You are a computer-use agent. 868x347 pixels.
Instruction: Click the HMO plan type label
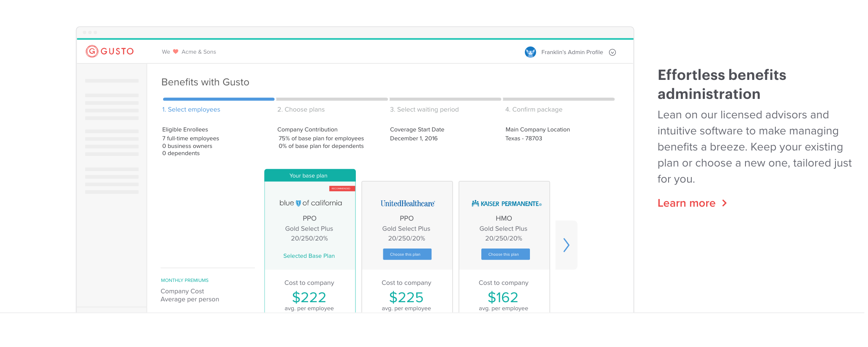504,219
